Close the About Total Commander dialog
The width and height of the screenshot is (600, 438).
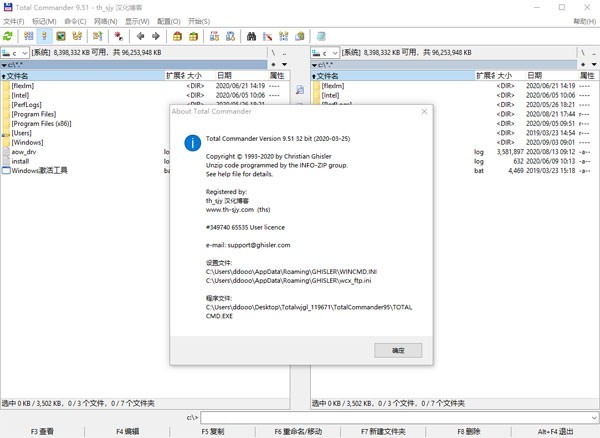[424, 111]
